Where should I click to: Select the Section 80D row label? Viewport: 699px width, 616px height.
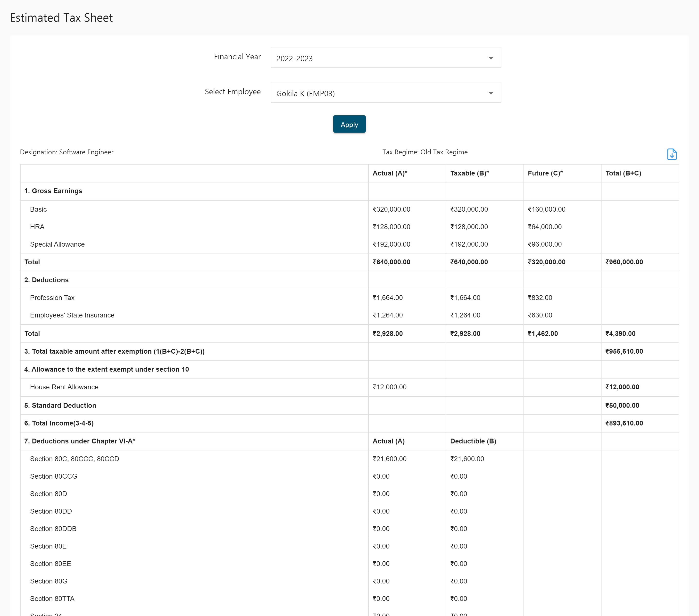pyautogui.click(x=49, y=494)
